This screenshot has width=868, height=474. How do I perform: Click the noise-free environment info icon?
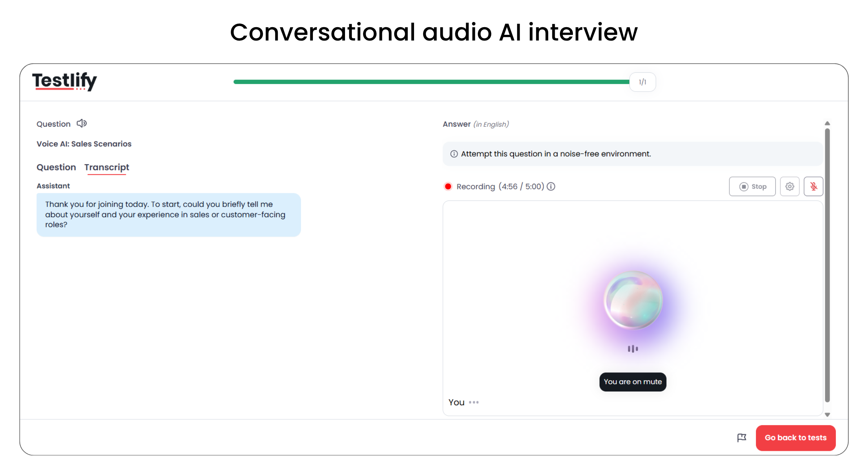(x=454, y=154)
